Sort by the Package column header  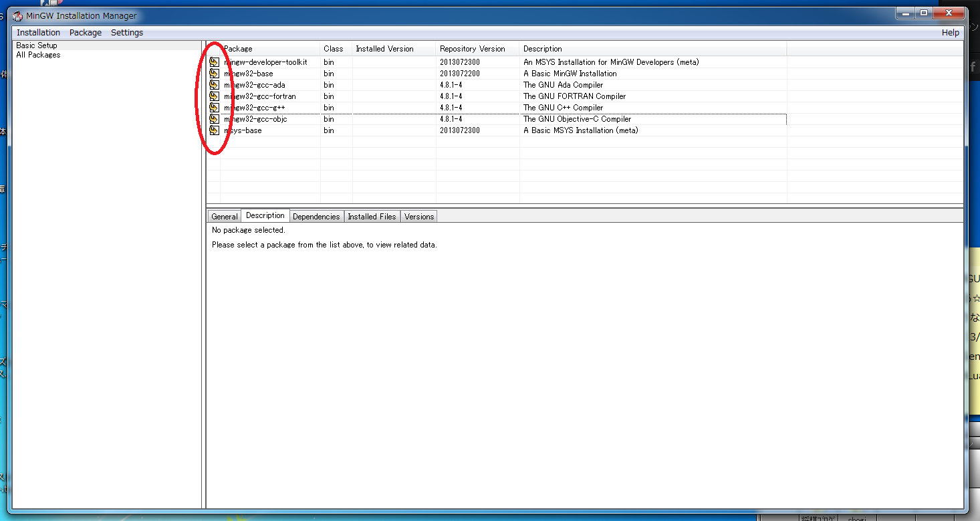(271, 49)
